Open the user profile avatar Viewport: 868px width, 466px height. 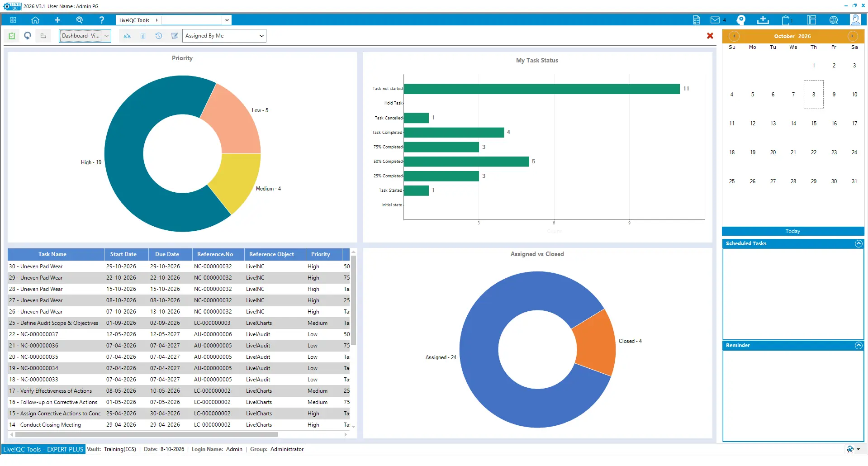point(855,19)
